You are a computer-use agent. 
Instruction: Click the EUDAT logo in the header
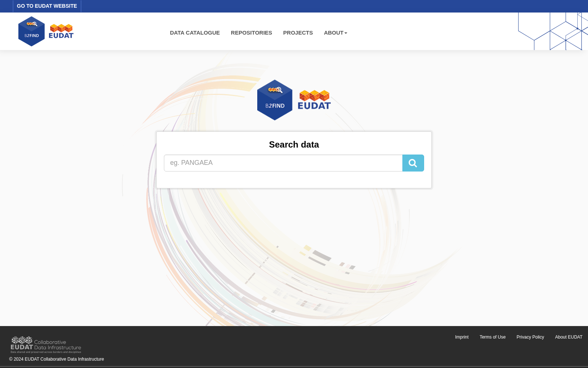click(x=61, y=31)
